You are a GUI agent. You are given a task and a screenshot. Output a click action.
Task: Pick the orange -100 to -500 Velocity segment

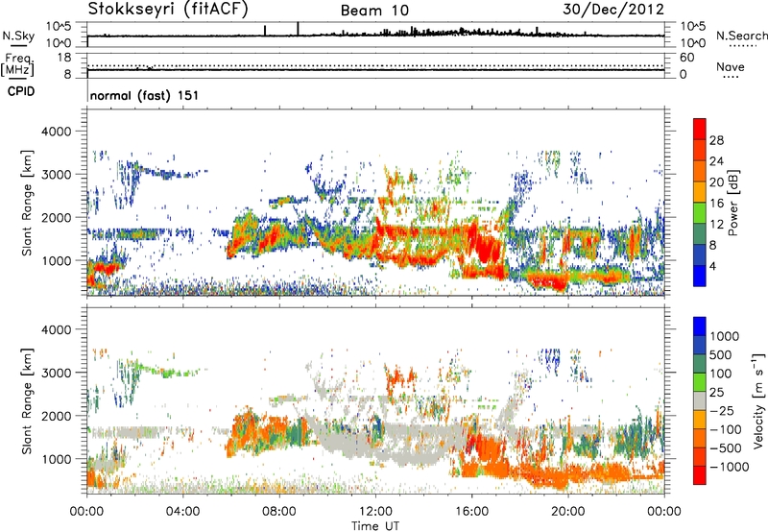[x=700, y=438]
